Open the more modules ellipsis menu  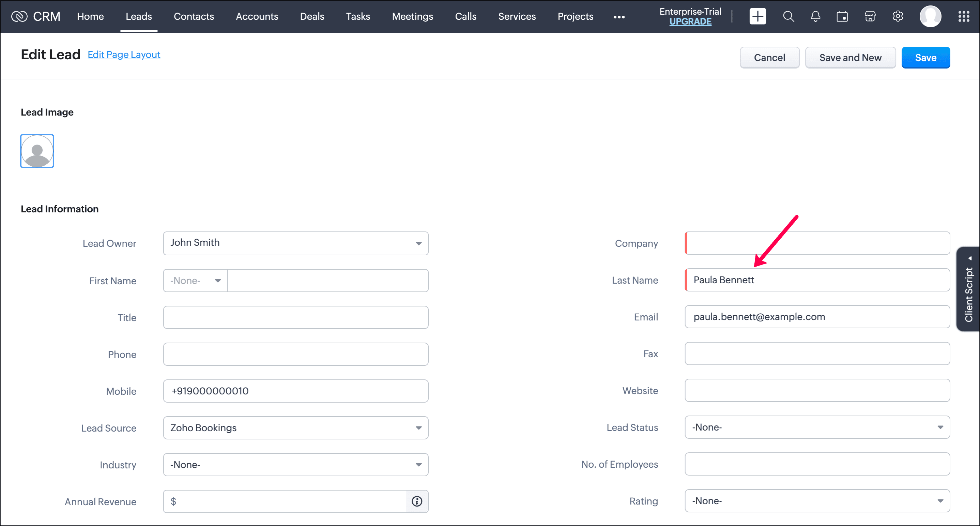coord(618,17)
